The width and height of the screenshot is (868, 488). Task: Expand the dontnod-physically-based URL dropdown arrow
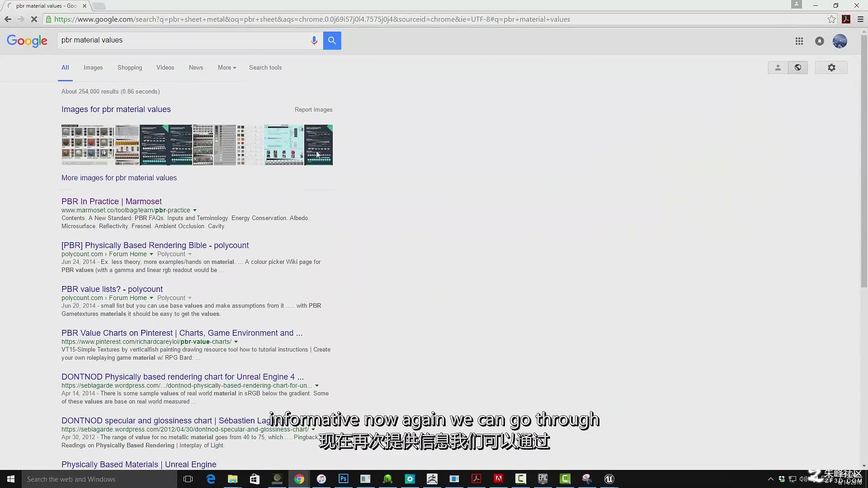(x=317, y=385)
